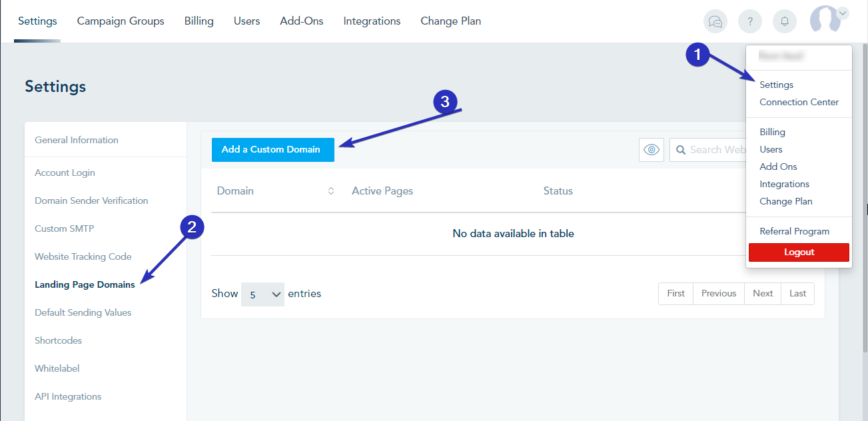Click the Add a Custom Domain button
868x421 pixels.
tap(272, 150)
